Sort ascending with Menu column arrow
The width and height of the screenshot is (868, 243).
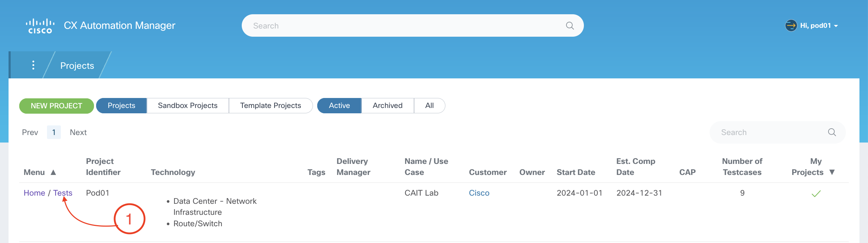coord(53,172)
